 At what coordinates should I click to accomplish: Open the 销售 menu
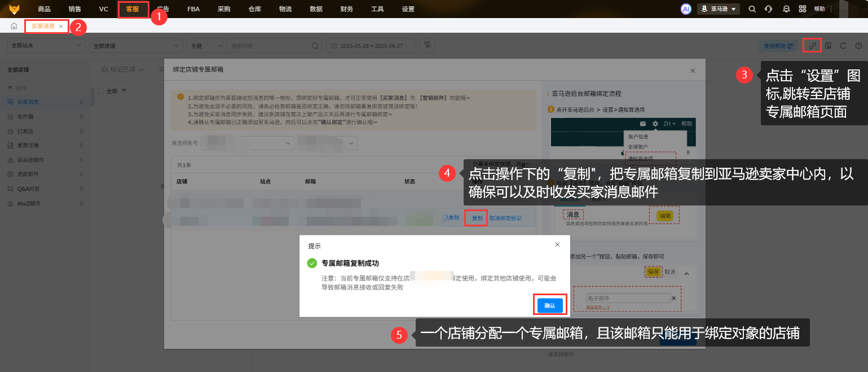(74, 9)
